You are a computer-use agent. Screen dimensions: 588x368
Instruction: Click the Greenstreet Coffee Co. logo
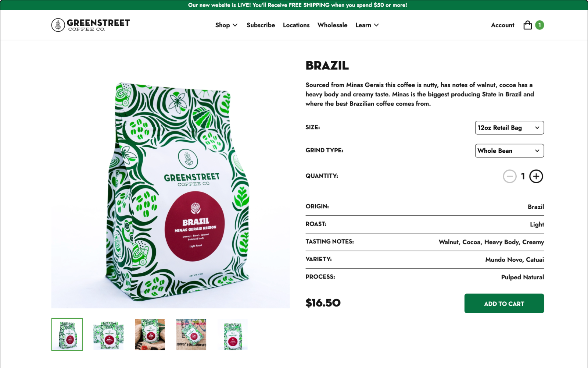[91, 25]
